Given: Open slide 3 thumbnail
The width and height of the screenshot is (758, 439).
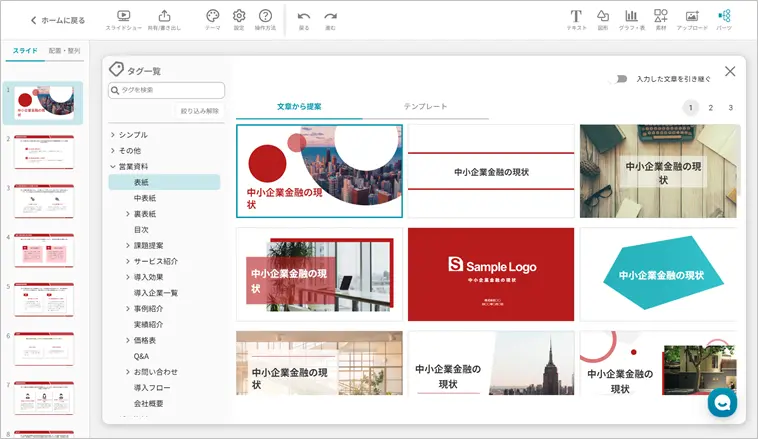Looking at the screenshot, I should click(44, 202).
